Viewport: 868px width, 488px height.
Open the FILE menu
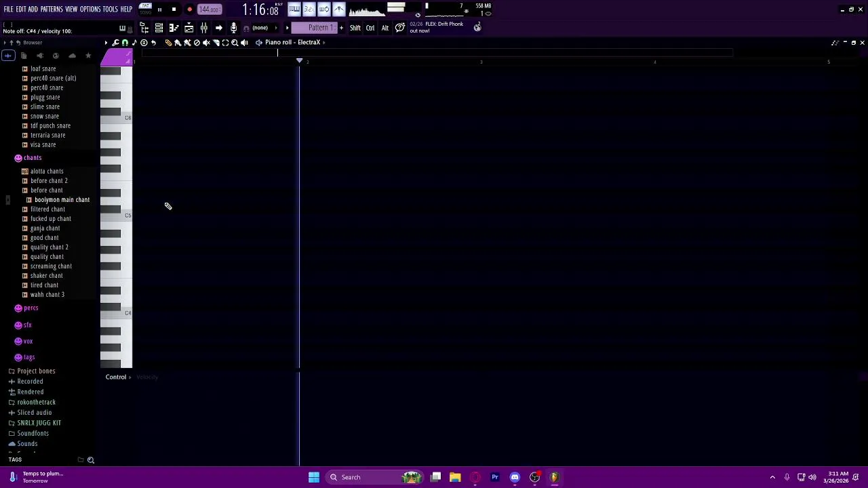(8, 9)
